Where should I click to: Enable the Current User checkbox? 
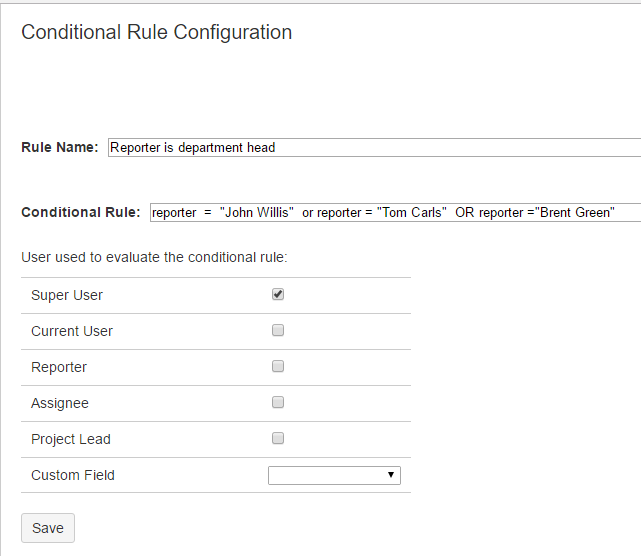coord(278,331)
